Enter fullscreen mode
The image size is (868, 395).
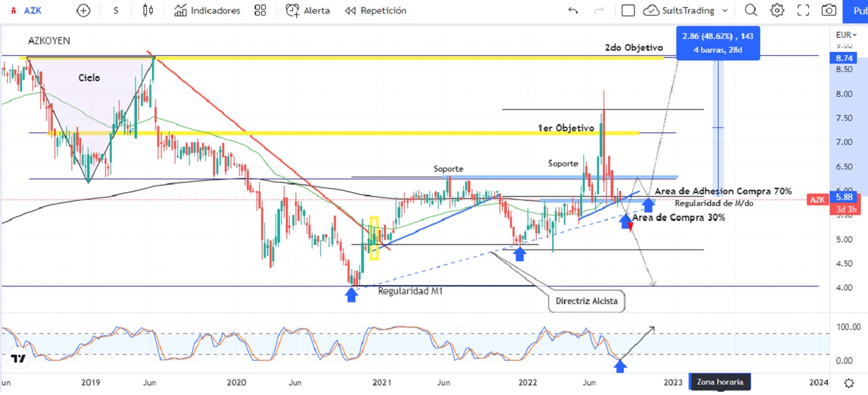(803, 10)
